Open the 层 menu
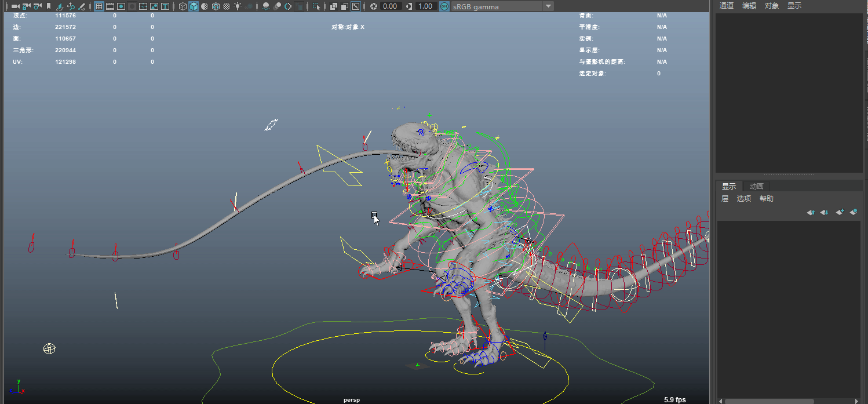 (725, 199)
